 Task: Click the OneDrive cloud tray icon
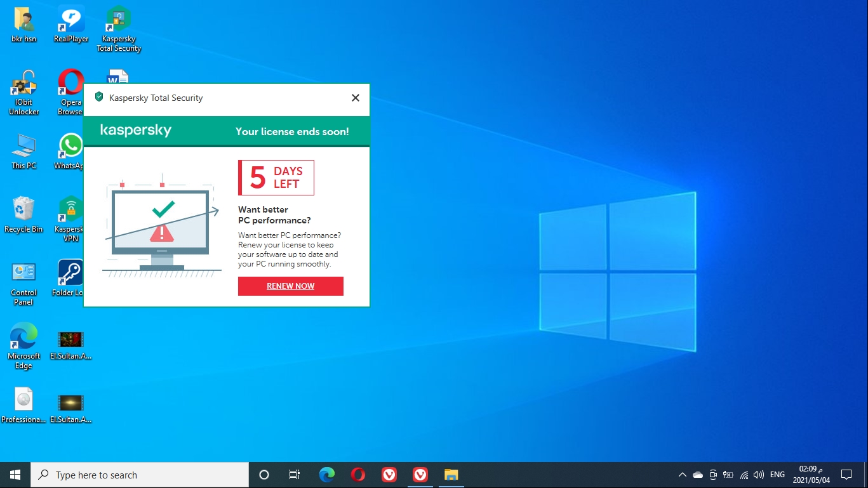(698, 475)
